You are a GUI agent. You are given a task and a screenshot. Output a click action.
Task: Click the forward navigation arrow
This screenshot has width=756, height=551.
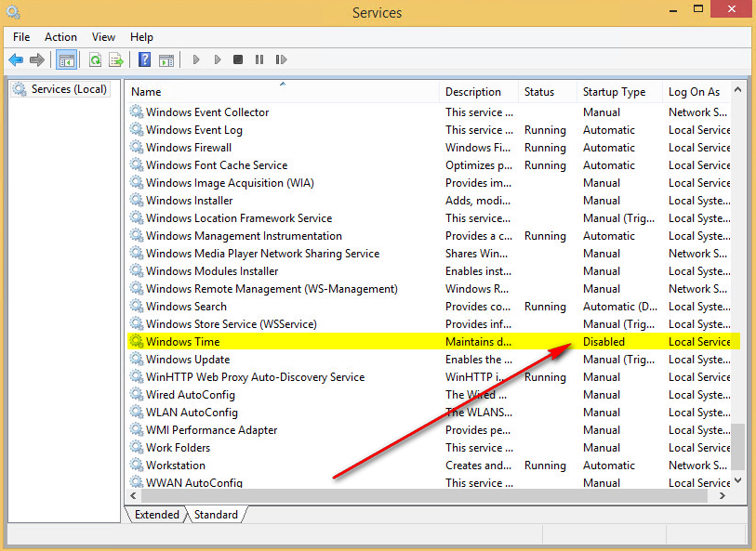point(35,59)
